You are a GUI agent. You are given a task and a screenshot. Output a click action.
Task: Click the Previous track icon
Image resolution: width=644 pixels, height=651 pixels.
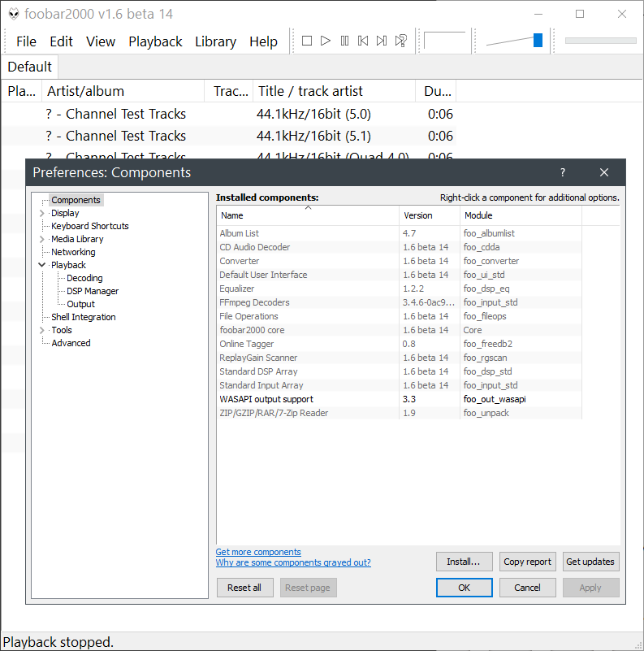(363, 41)
